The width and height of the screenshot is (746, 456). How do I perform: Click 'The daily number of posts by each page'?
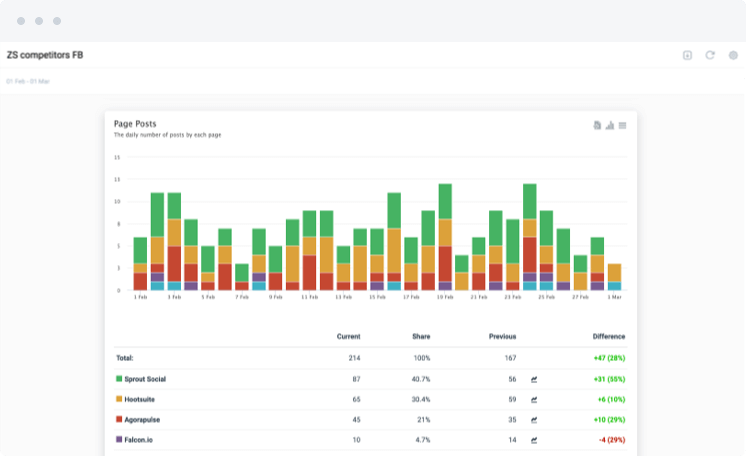click(167, 135)
